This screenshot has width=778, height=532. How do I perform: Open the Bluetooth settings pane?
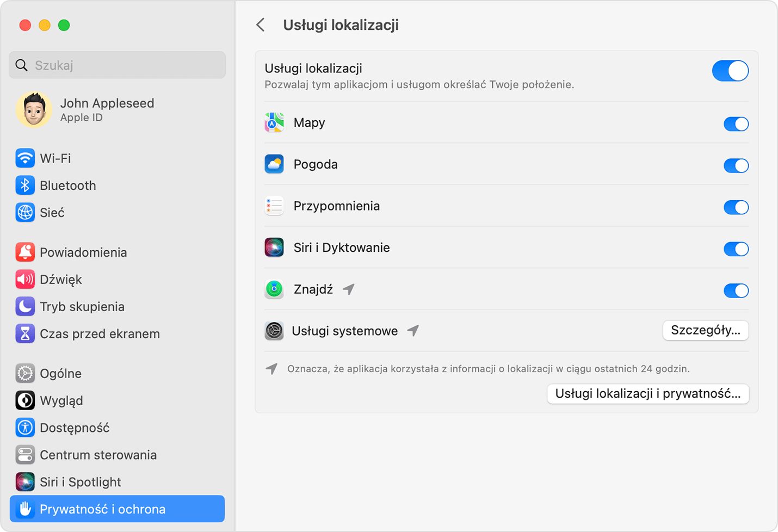pyautogui.click(x=117, y=185)
